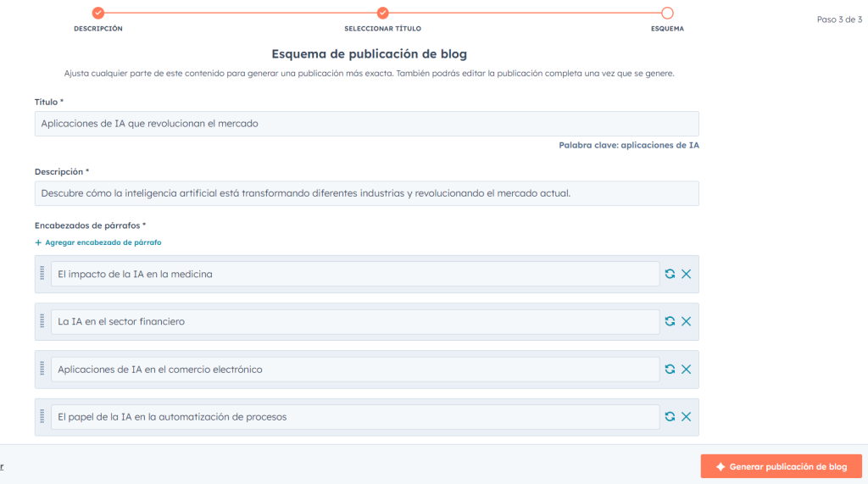Click into the Descripción input field

click(x=366, y=193)
